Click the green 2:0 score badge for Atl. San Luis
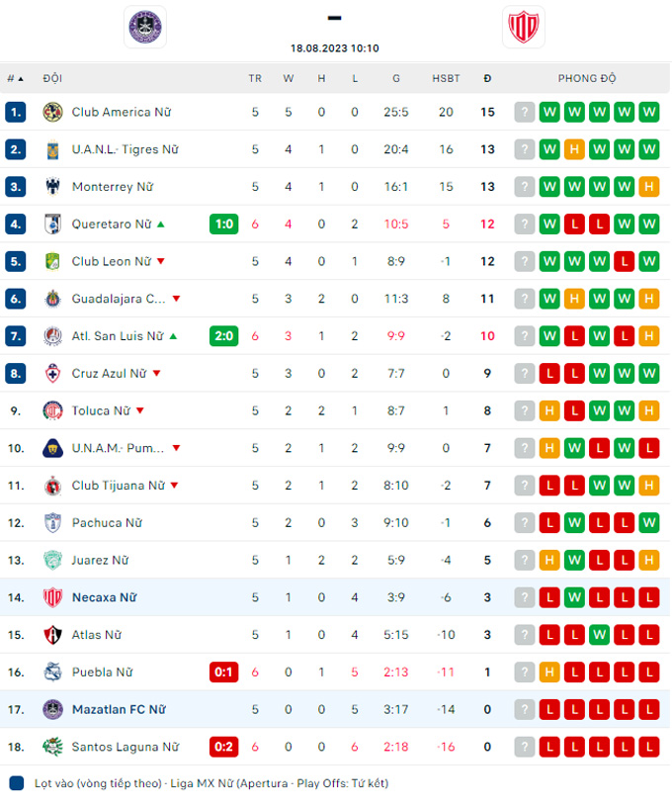672x807 pixels. (223, 336)
